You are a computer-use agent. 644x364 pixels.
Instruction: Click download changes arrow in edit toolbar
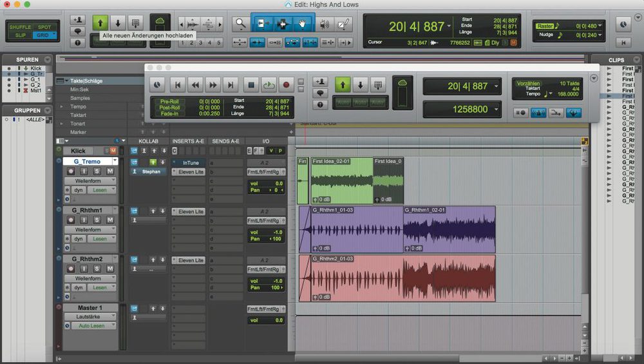(118, 23)
